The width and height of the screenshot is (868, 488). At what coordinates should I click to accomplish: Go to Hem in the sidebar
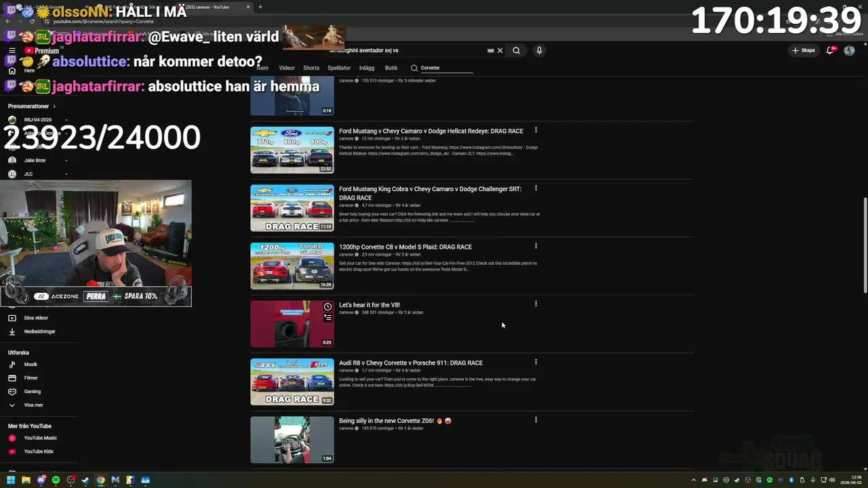coord(29,70)
